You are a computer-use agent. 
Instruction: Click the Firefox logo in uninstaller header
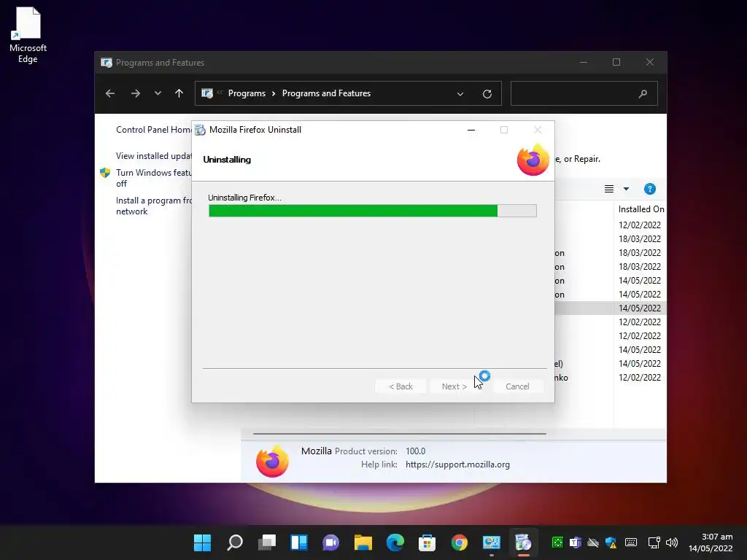pos(533,160)
